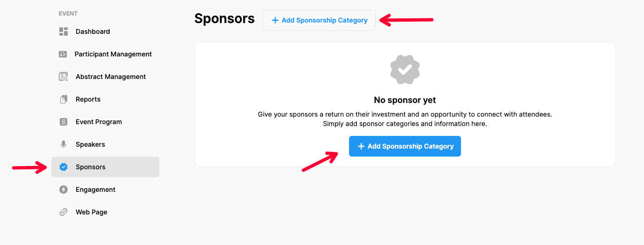Viewport: 644px width, 245px height.
Task: Click the Reports pages icon
Action: [64, 99]
